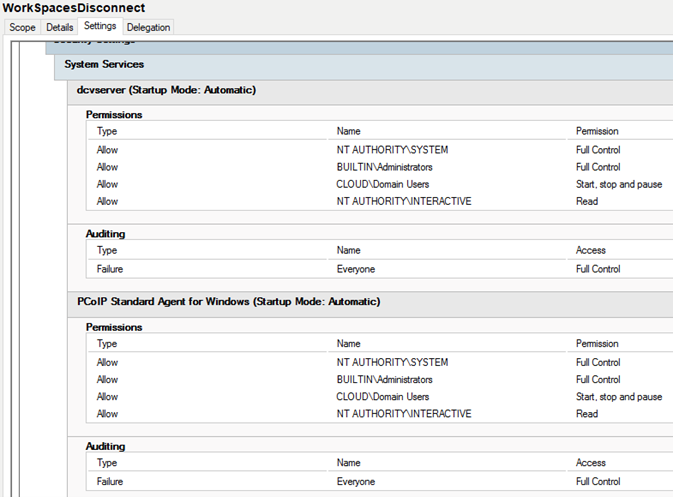Image resolution: width=673 pixels, height=497 pixels.
Task: Select CLOUD\Domain Users entry under PCoIP agent
Action: (380, 397)
